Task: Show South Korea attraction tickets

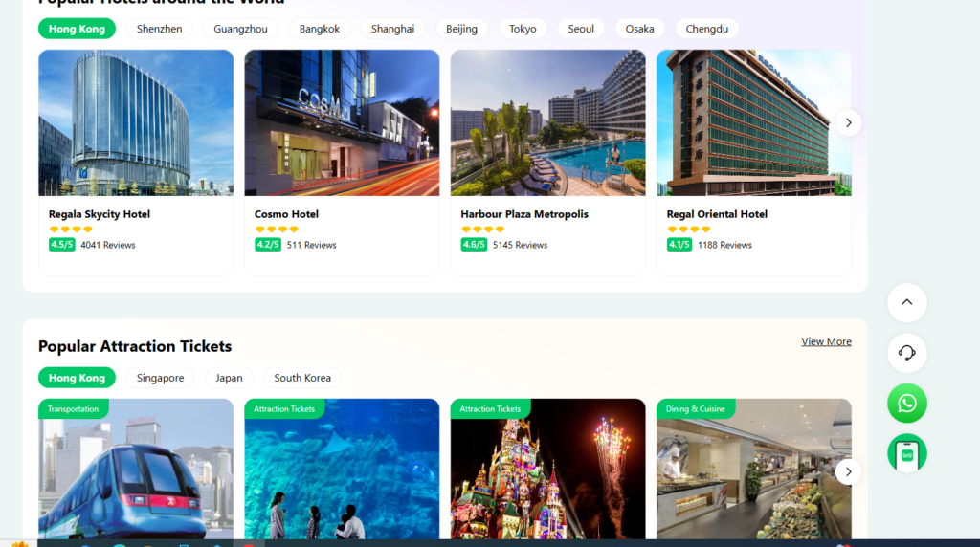Action: (302, 378)
